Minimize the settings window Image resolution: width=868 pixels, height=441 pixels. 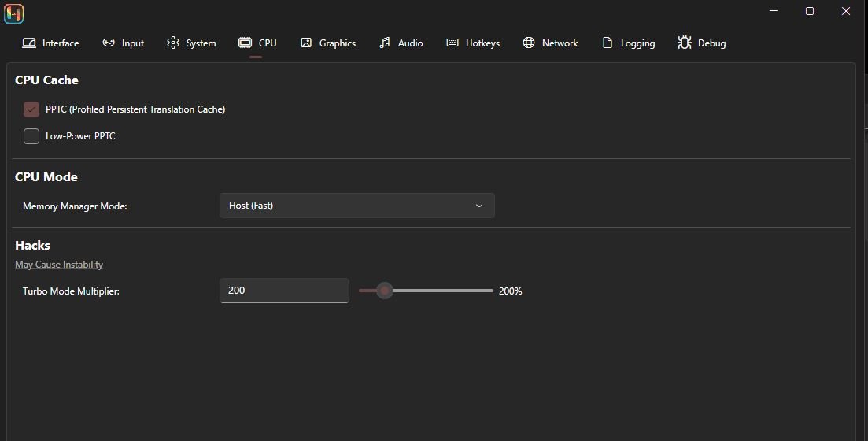pos(774,11)
